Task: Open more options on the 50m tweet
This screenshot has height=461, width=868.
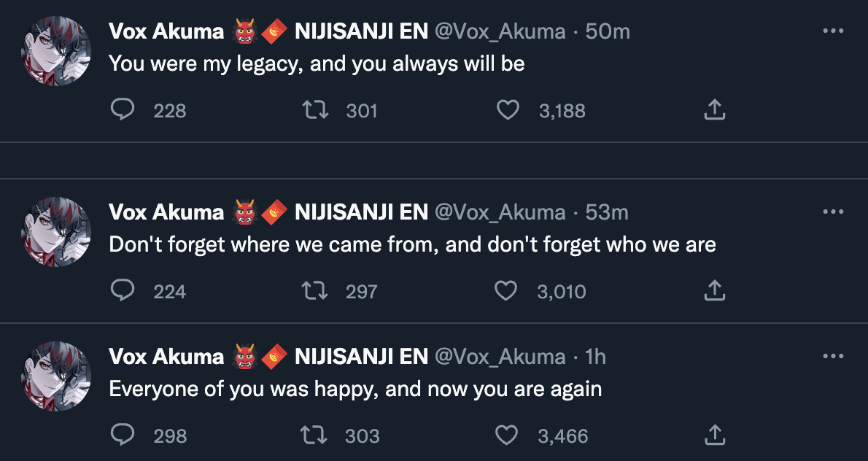Action: click(833, 31)
